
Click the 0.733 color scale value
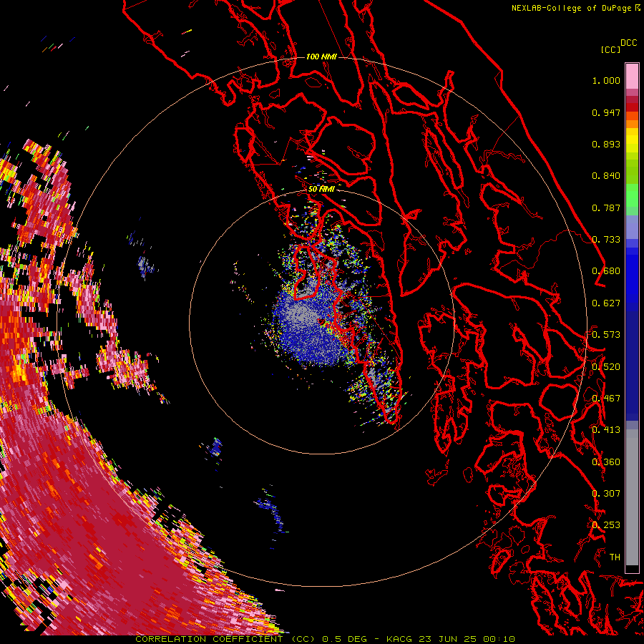pos(606,240)
